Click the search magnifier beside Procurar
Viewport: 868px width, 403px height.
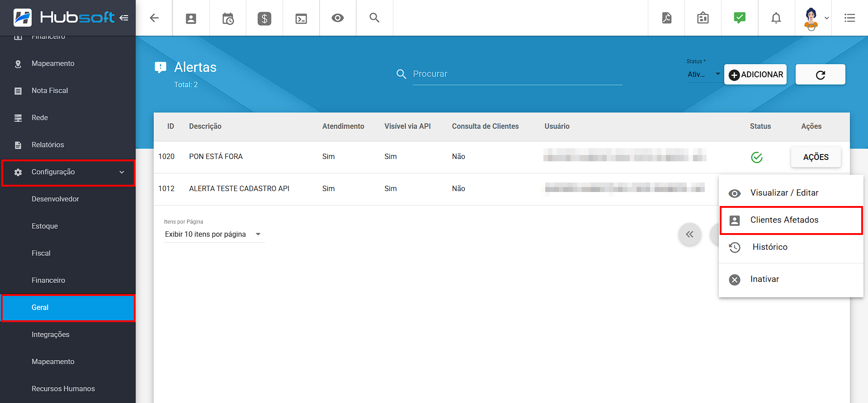[401, 74]
